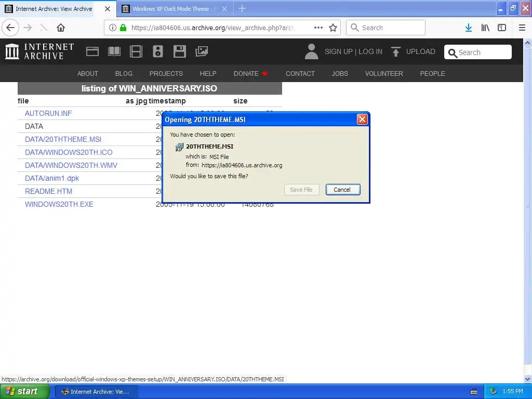Open the Firefox downloads panel
The height and width of the screenshot is (399, 532).
tap(469, 28)
